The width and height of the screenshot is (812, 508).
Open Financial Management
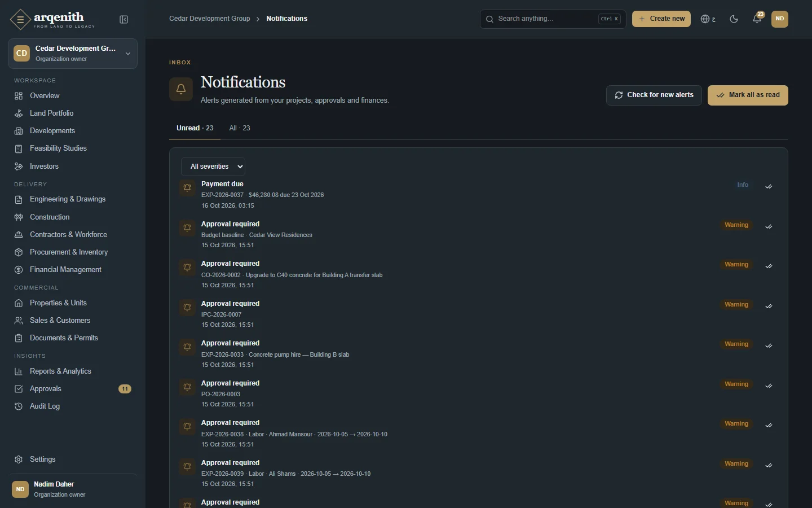point(73,270)
